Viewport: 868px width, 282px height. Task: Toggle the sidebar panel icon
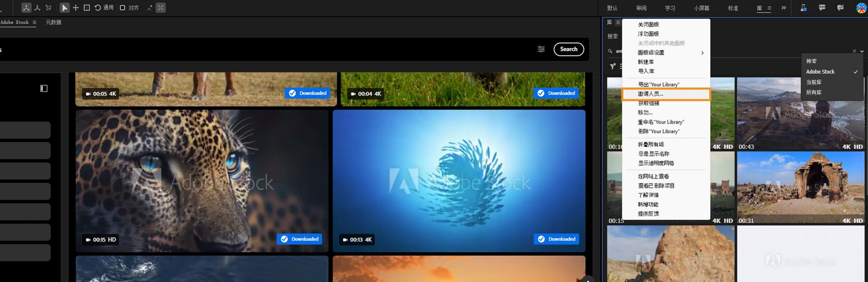tap(44, 88)
